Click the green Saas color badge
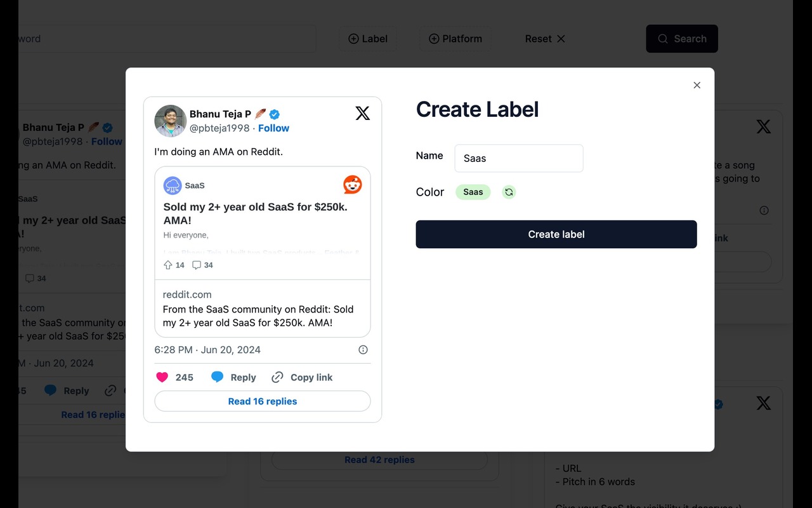The image size is (812, 508). pos(473,192)
